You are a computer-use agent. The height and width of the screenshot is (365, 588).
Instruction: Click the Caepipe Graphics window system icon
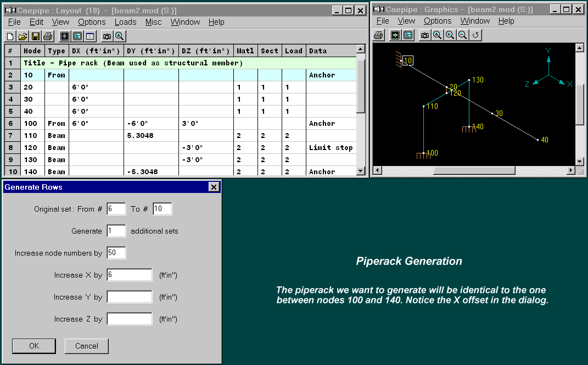(x=378, y=9)
